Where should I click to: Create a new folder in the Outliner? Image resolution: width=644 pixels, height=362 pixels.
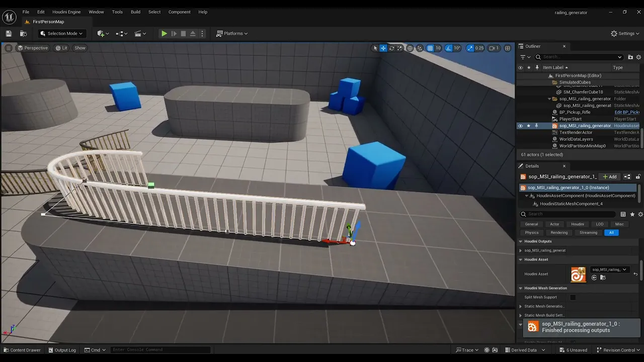(x=630, y=57)
